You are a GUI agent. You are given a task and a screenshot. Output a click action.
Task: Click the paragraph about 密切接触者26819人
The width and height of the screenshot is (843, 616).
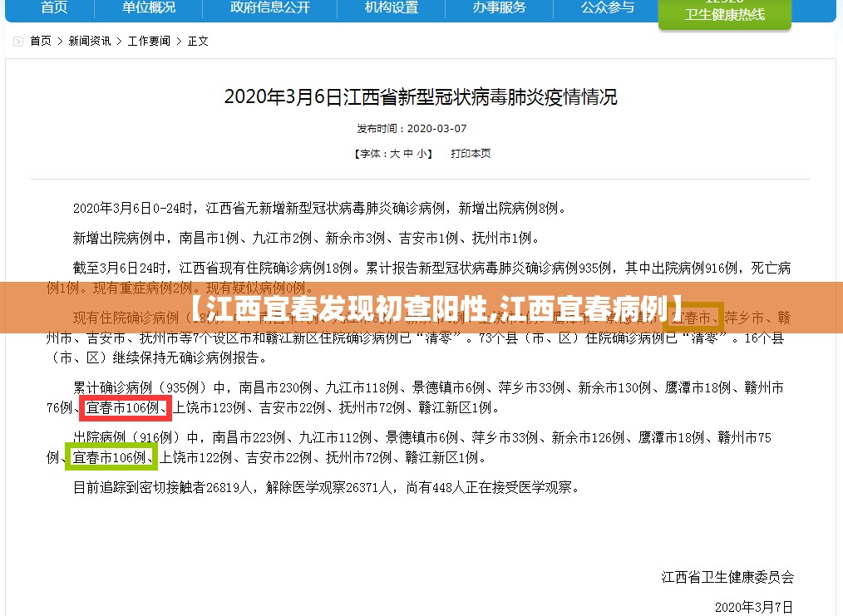(327, 487)
